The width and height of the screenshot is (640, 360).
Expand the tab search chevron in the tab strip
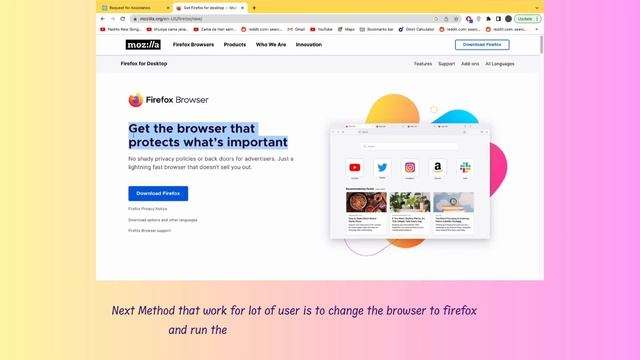537,8
